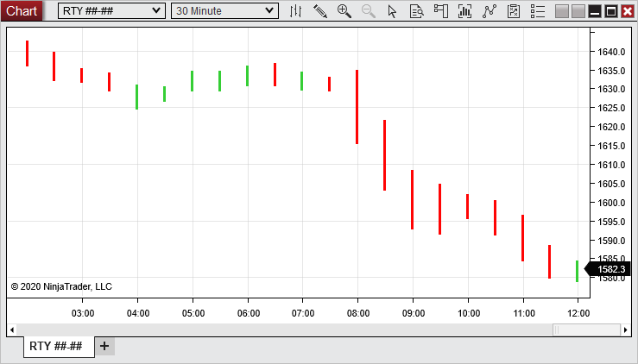
Task: Open the Indicators line-graph icon
Action: pos(490,11)
